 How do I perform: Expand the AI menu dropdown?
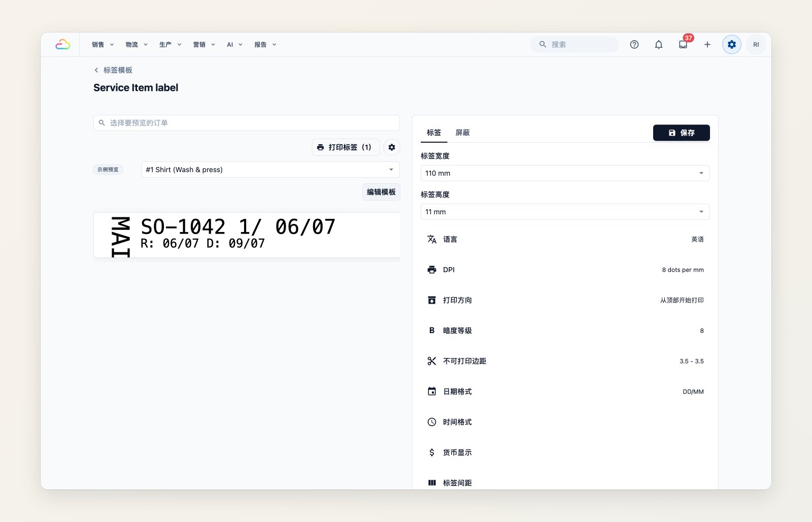click(234, 45)
